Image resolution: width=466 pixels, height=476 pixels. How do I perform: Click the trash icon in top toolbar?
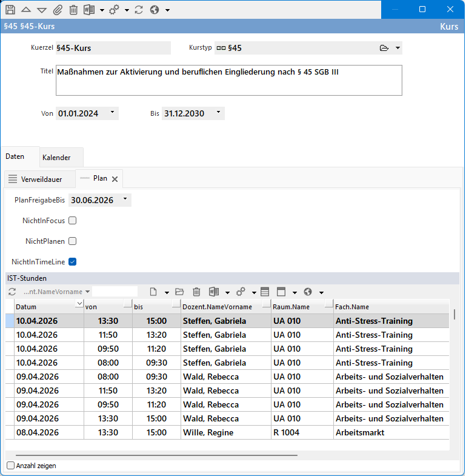point(73,10)
